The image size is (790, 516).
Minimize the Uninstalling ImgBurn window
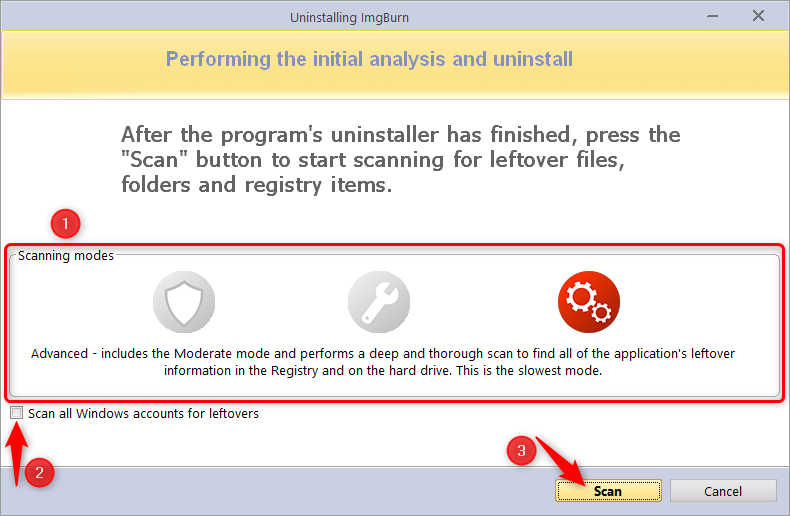click(x=712, y=16)
